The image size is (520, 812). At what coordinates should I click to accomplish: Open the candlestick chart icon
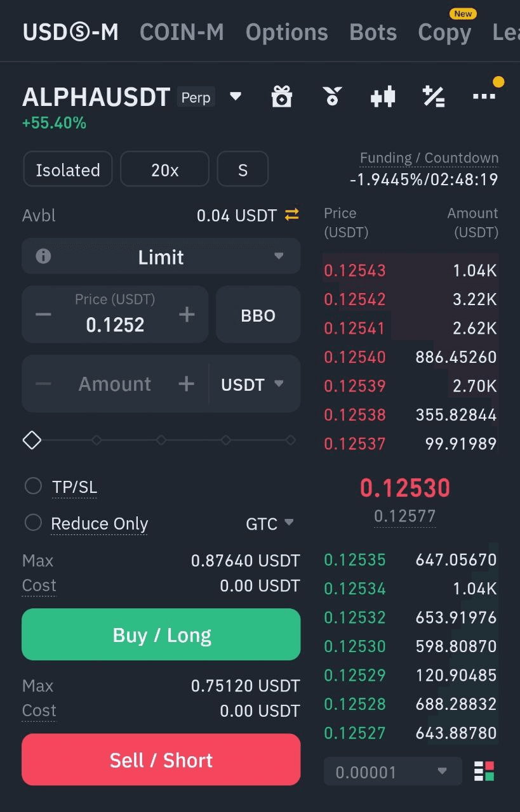click(383, 96)
